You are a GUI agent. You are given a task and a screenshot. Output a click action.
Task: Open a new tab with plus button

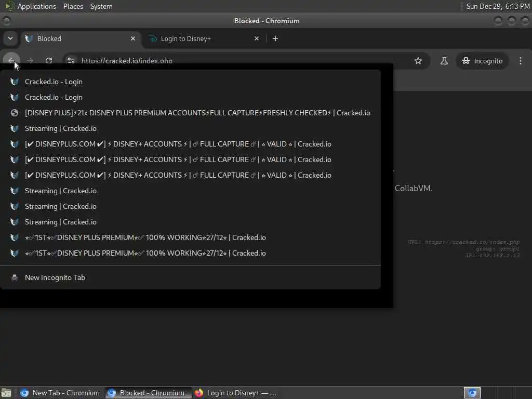[275, 38]
